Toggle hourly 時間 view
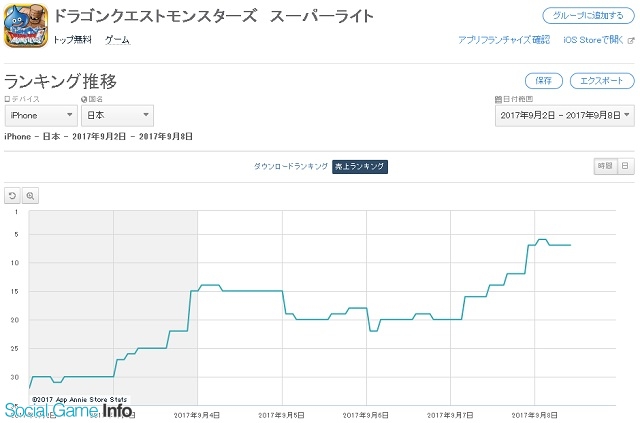640x423 pixels. [x=605, y=166]
